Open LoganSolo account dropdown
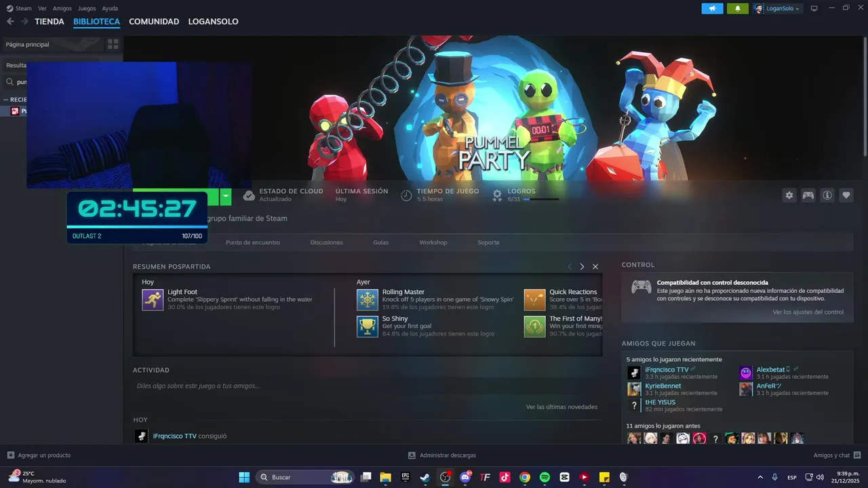The width and height of the screenshot is (868, 488). (x=777, y=8)
